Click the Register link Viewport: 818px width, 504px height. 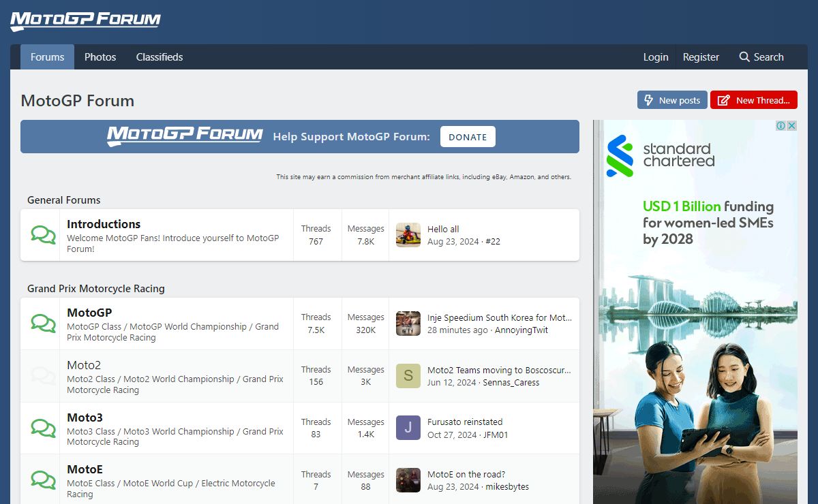(701, 57)
